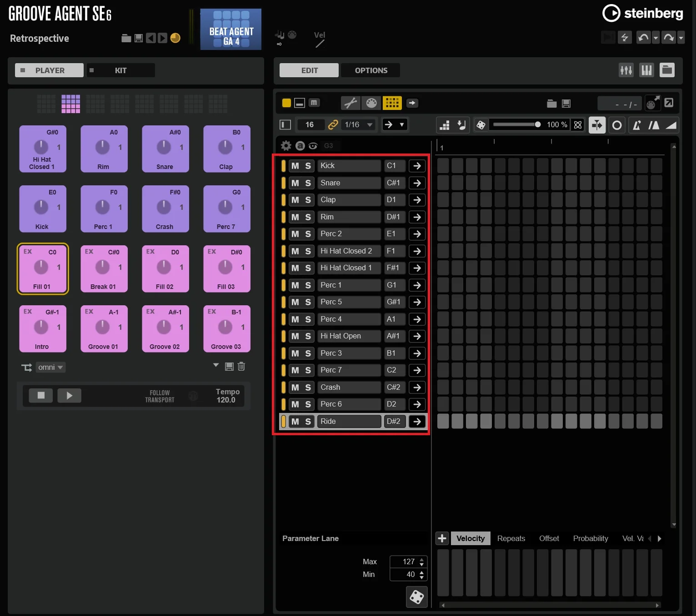Image resolution: width=696 pixels, height=616 pixels.
Task: Click the save pattern floppy icon in editor
Action: (566, 104)
